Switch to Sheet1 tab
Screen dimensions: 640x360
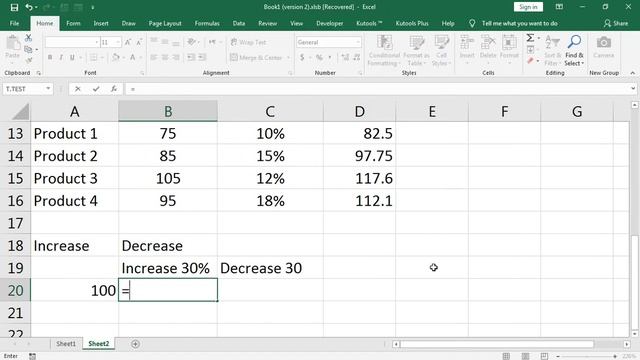tap(66, 344)
